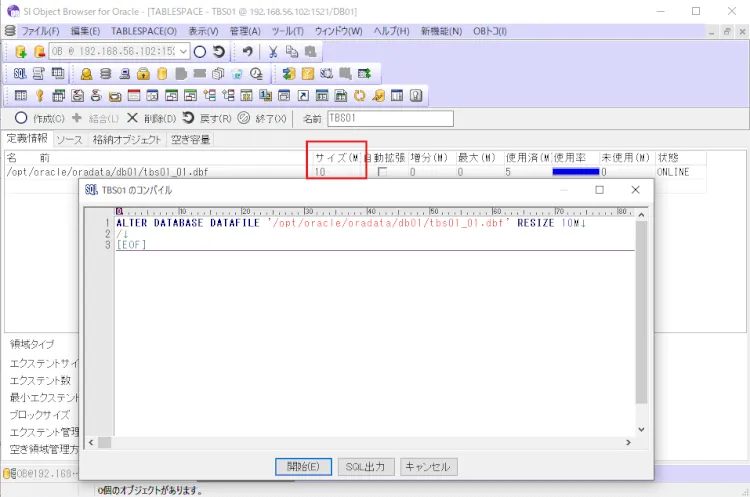750x497 pixels.
Task: Click the computer session icon
Action: (x=124, y=74)
